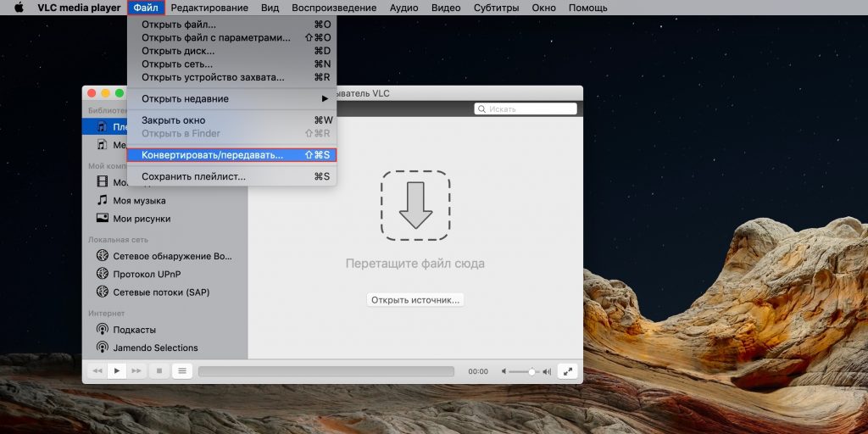Image resolution: width=868 pixels, height=434 pixels.
Task: Click the drop file arrow placeholder
Action: (x=415, y=205)
